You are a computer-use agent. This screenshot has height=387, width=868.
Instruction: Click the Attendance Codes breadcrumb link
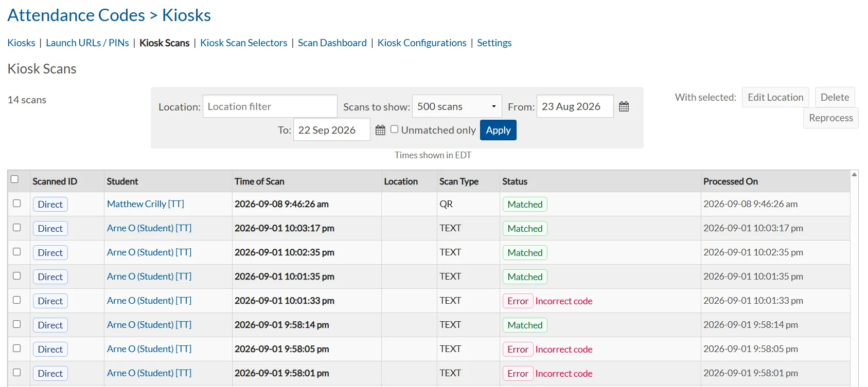(76, 15)
